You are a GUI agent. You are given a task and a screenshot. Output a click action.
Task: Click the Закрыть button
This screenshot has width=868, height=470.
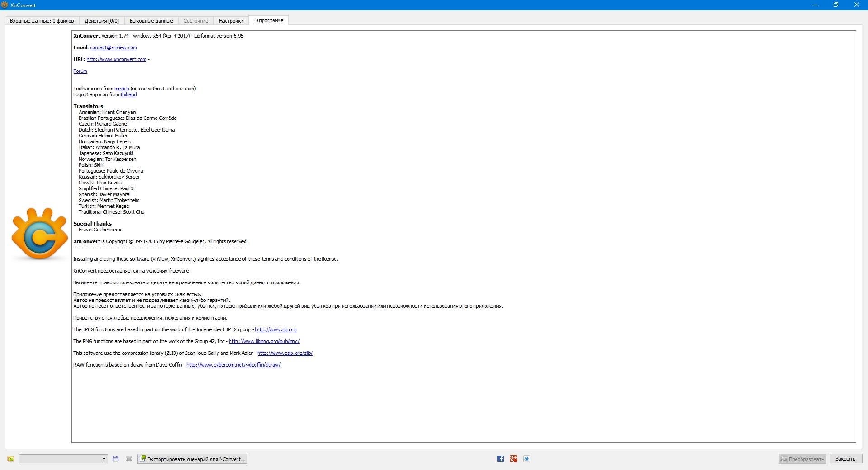coord(845,459)
